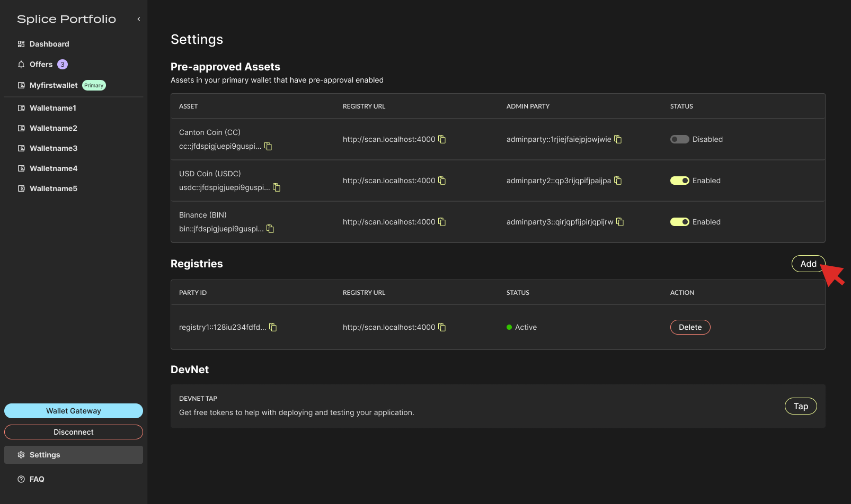Image resolution: width=851 pixels, height=504 pixels.
Task: Click the Splice Portfolio logo
Action: 66,19
